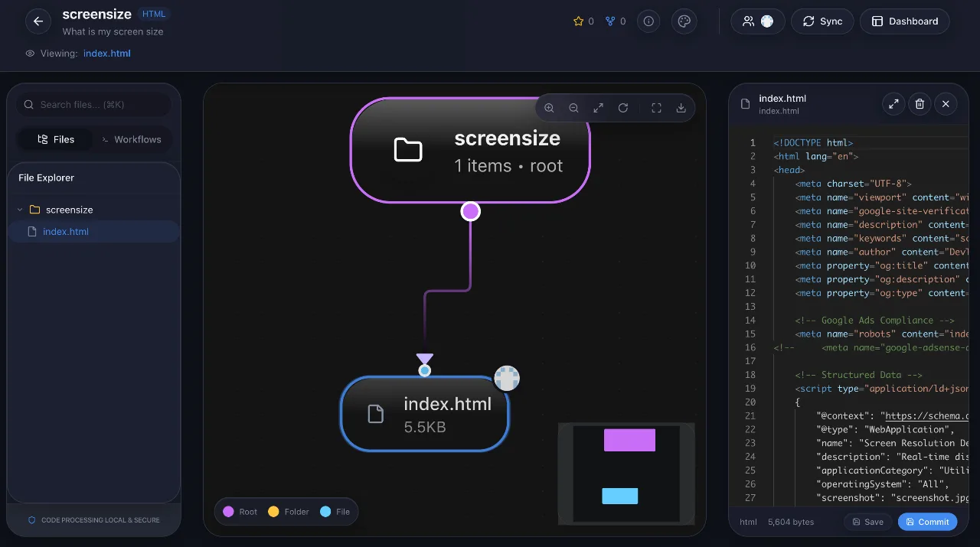Click the avatar badge on index.html node
Screen dimensions: 980x547
(x=507, y=378)
